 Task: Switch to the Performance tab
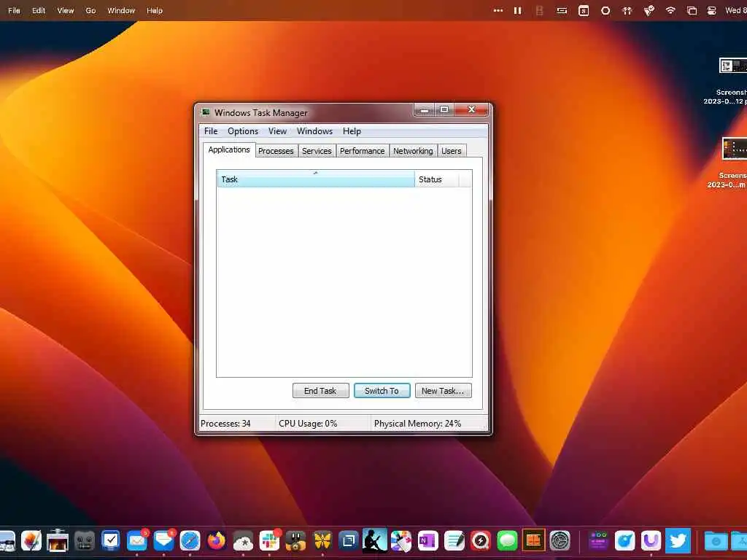(x=362, y=151)
